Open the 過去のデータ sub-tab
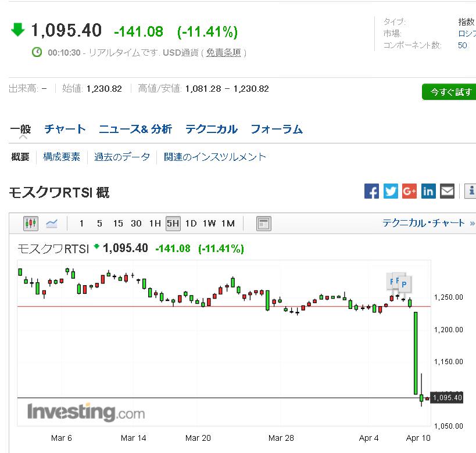 [x=122, y=157]
